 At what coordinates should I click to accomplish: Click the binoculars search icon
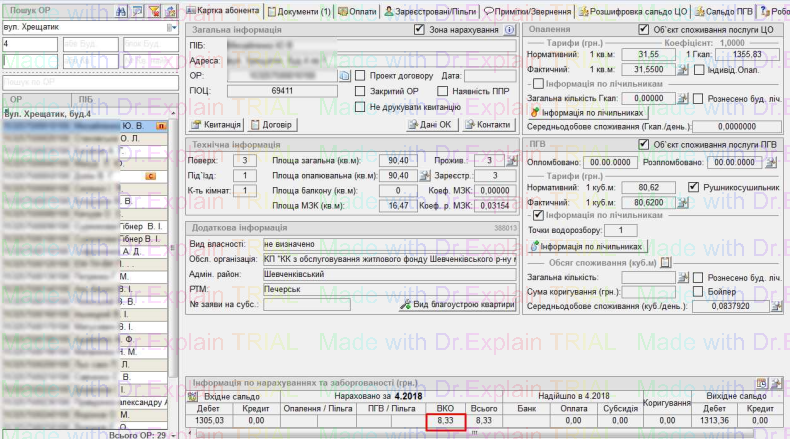pos(122,11)
